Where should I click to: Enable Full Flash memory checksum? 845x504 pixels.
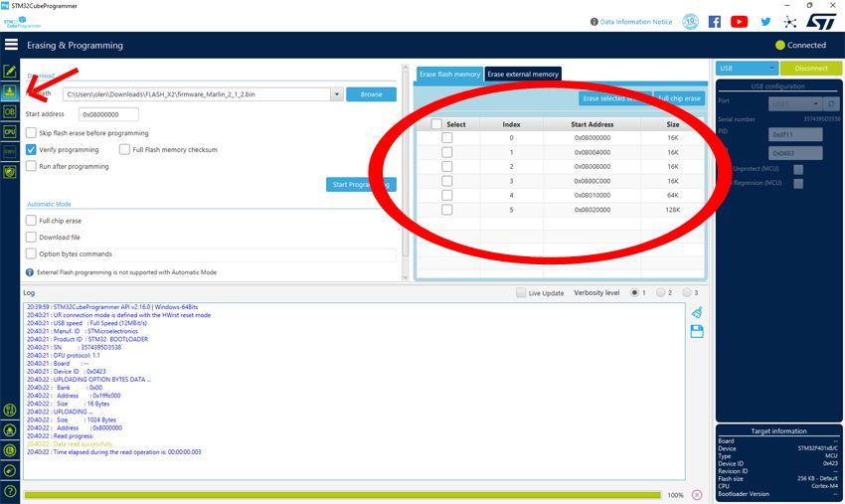click(x=124, y=149)
